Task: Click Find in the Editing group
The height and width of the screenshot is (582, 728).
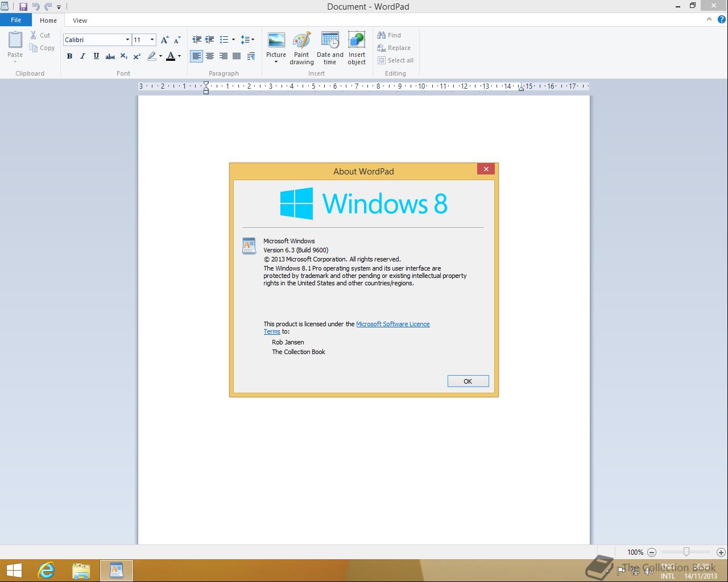Action: [389, 35]
